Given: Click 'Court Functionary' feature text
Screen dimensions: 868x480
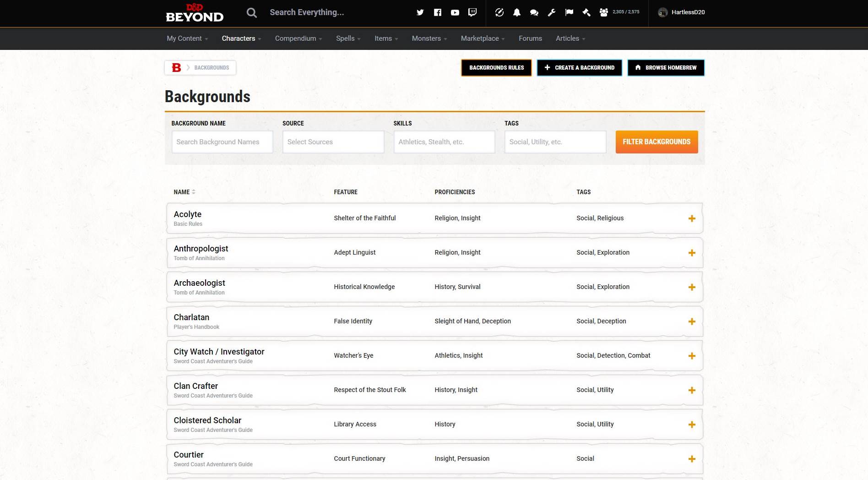Looking at the screenshot, I should point(359,458).
